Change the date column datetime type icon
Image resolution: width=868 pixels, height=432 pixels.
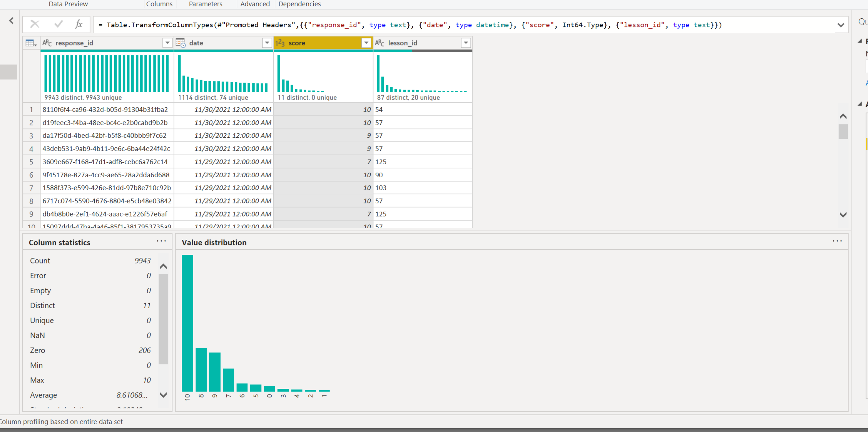point(181,43)
